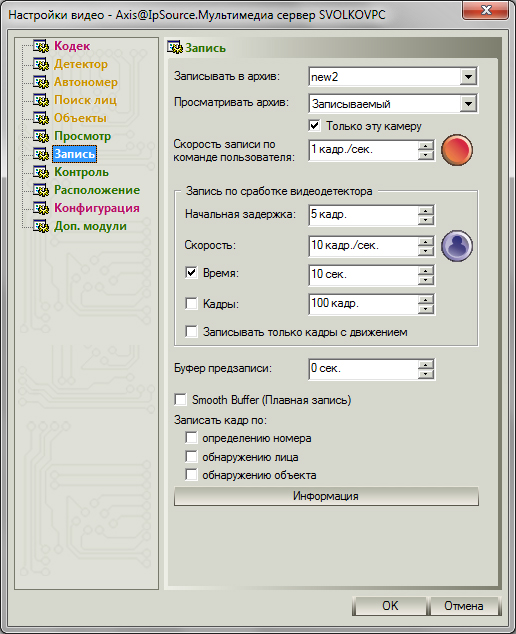Click the Отмена button
Image resolution: width=516 pixels, height=634 pixels.
pos(464,606)
